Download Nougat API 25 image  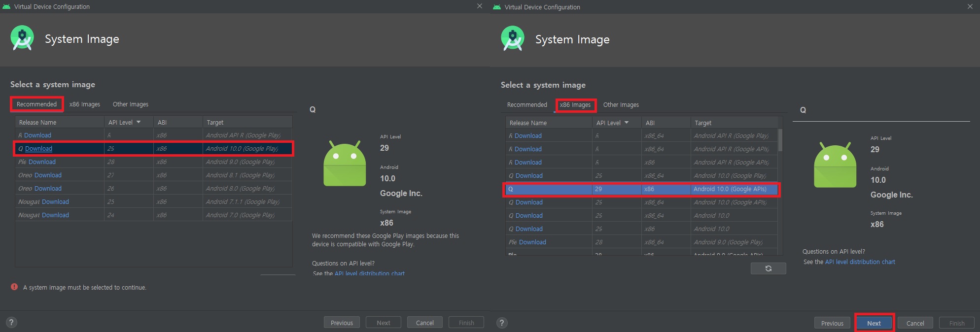pos(55,202)
